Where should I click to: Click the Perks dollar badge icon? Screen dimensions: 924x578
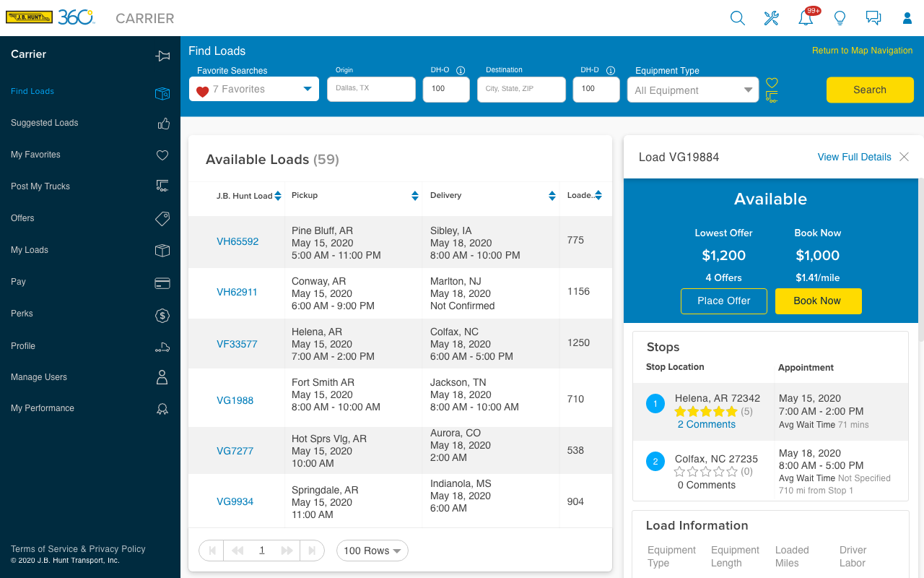coord(162,315)
